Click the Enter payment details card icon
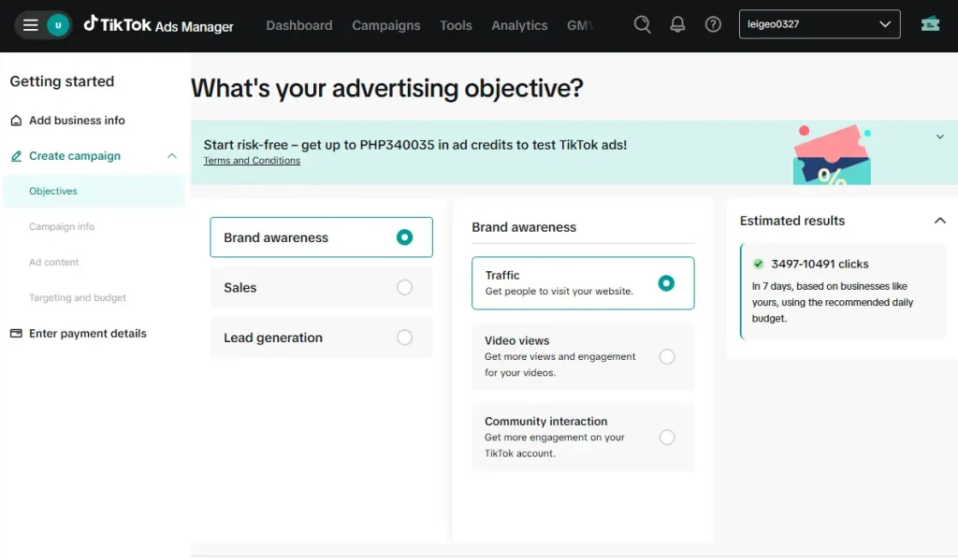This screenshot has width=958, height=560. (x=14, y=333)
